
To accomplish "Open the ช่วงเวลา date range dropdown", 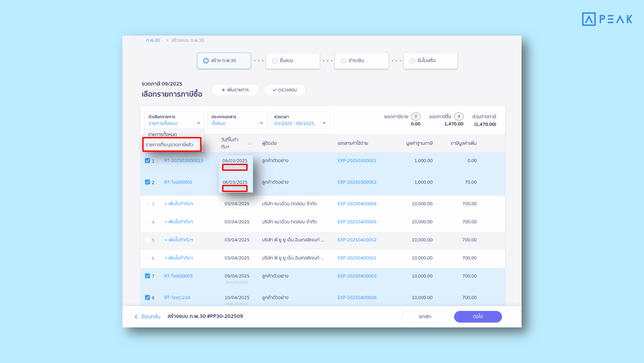I will coord(300,120).
